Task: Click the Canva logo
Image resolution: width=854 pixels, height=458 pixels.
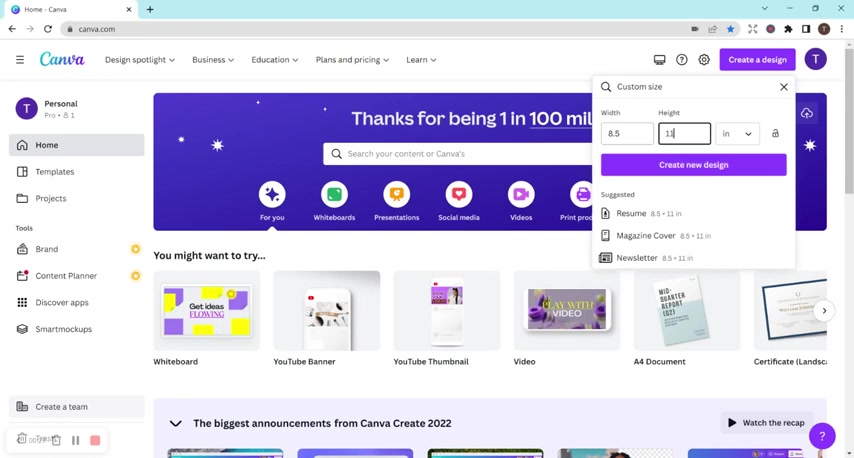Action: tap(62, 59)
